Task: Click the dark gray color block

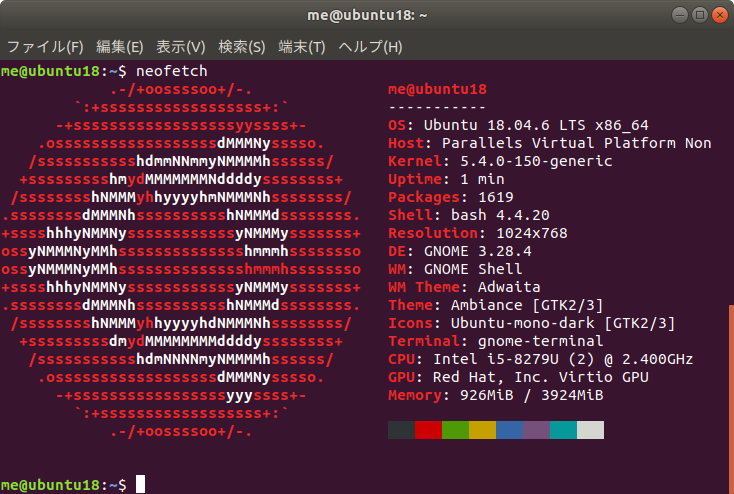Action: pos(402,430)
